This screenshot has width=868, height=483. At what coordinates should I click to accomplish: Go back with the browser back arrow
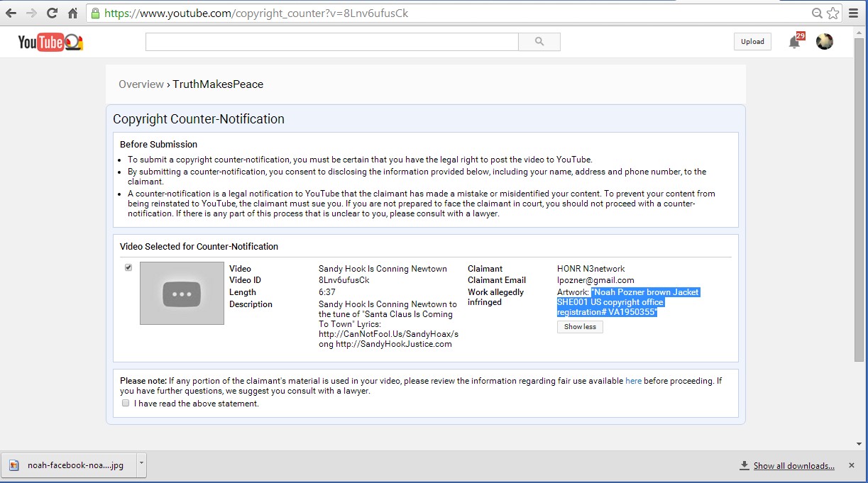(11, 13)
